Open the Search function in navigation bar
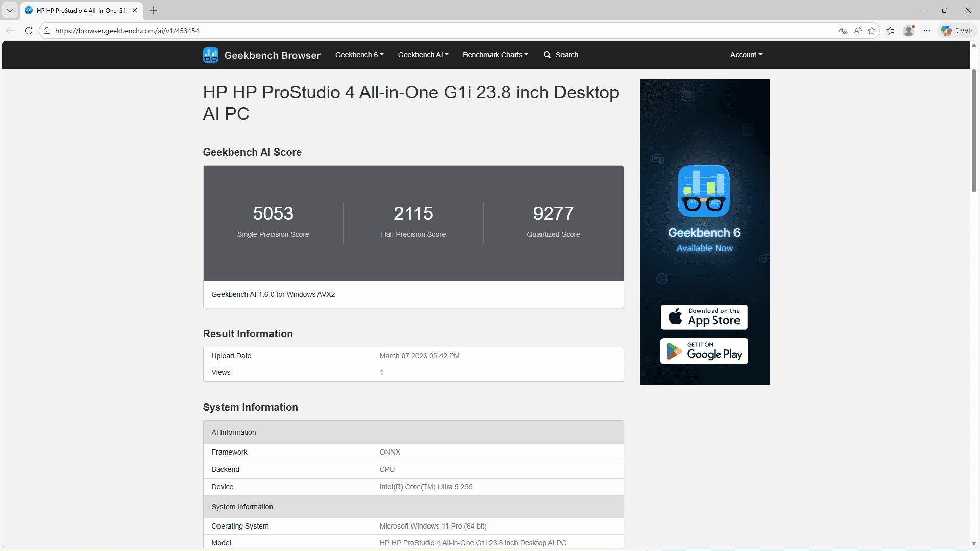This screenshot has height=551, width=980. coord(561,55)
